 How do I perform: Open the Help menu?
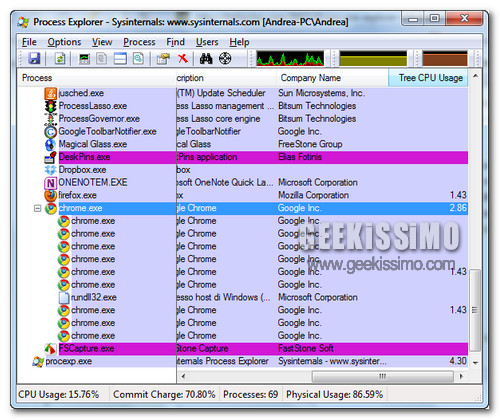pos(239,42)
